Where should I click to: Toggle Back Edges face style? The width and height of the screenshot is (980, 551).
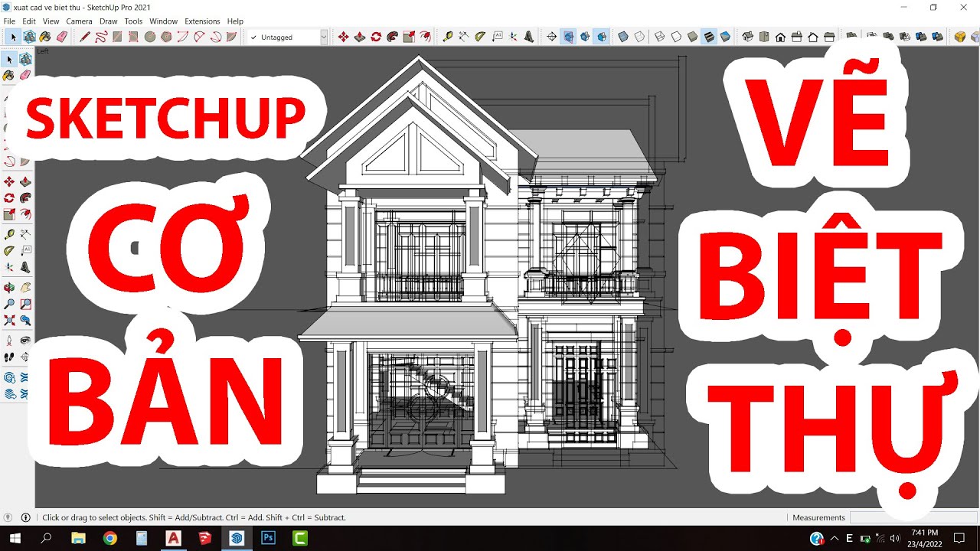point(639,37)
